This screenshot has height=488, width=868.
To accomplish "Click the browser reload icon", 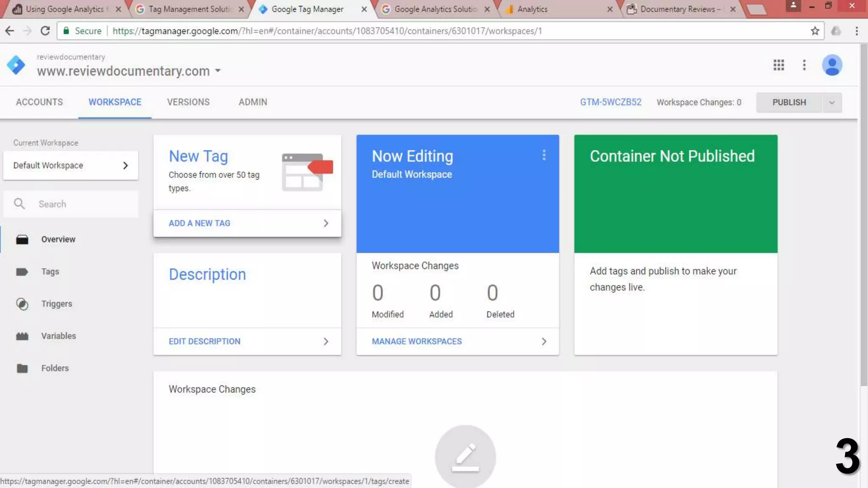I will pos(45,31).
